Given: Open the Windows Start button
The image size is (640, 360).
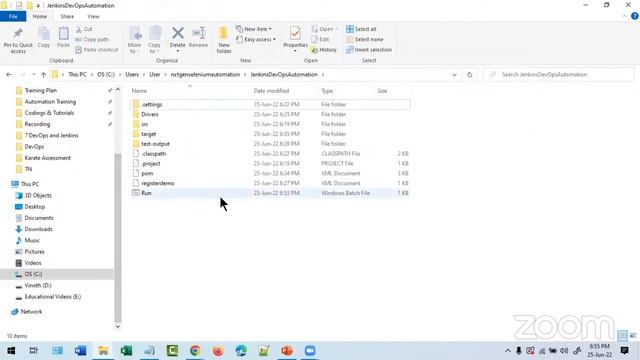Looking at the screenshot, I should point(11,351).
